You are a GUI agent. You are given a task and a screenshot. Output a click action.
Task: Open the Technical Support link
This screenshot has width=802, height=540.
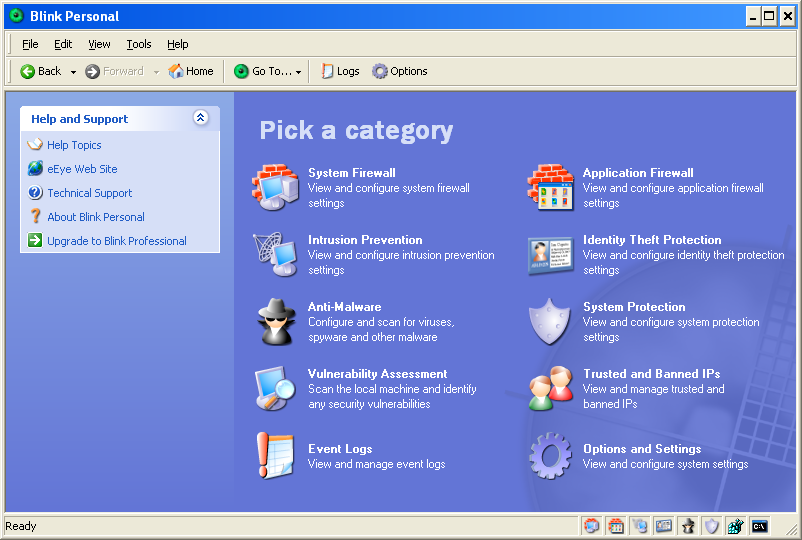[x=90, y=193]
